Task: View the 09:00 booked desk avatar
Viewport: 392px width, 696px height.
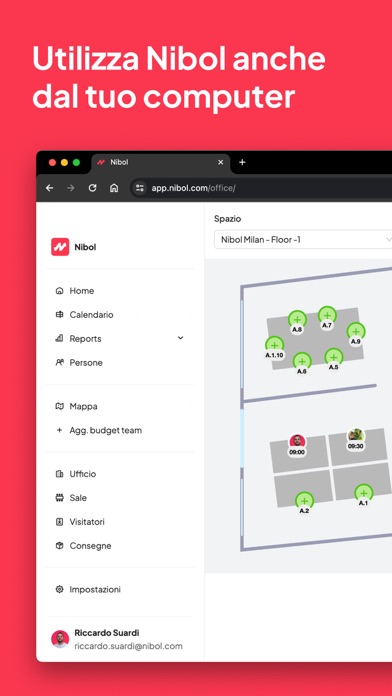Action: pos(297,441)
